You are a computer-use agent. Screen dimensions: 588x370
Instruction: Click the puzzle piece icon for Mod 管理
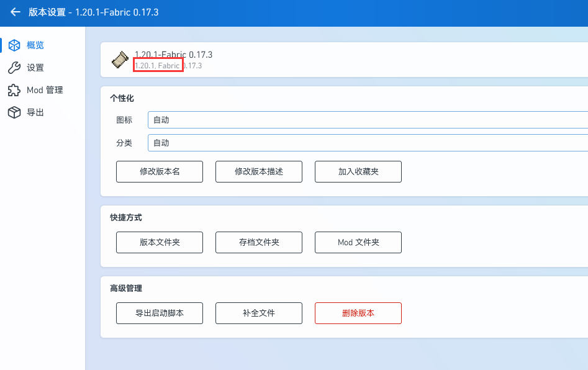(14, 90)
